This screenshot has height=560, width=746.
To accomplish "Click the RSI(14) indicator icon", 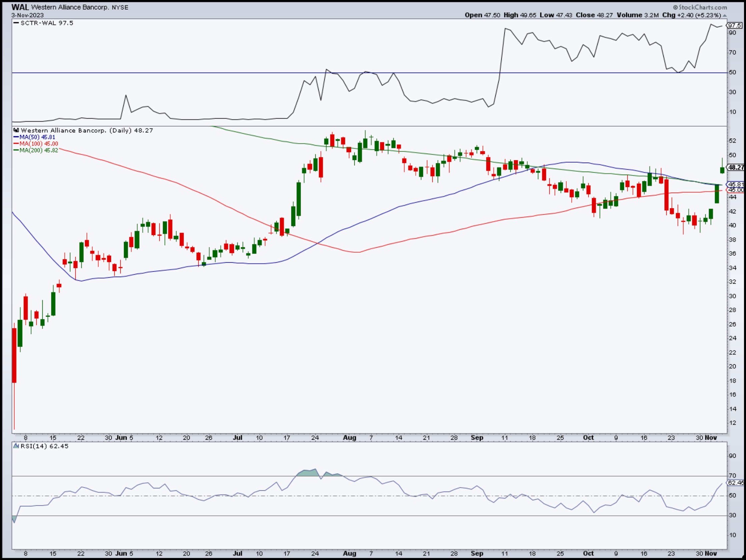I will pyautogui.click(x=16, y=446).
